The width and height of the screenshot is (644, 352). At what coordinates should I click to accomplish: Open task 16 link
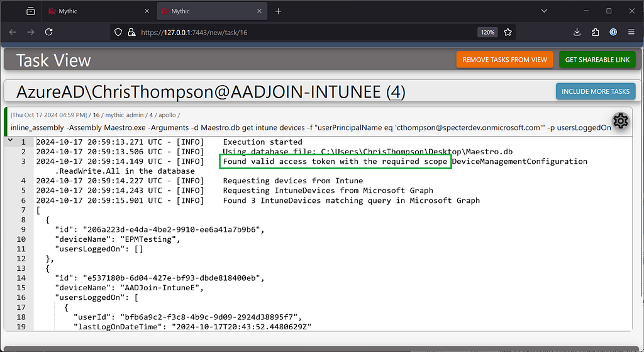pos(96,115)
